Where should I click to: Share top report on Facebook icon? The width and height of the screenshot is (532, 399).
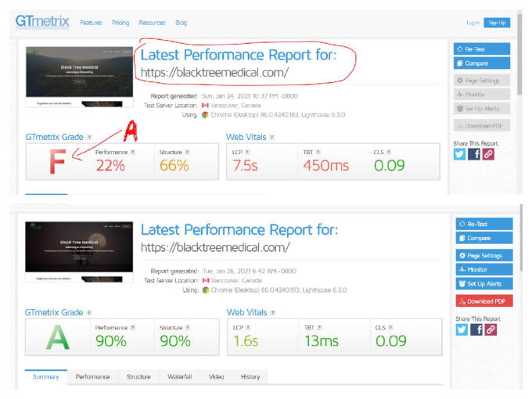pos(474,154)
